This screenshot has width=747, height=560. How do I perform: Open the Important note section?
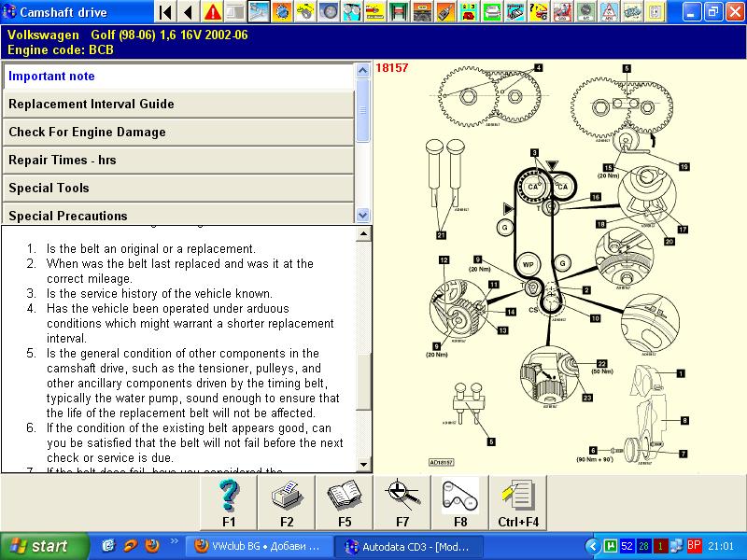point(177,77)
